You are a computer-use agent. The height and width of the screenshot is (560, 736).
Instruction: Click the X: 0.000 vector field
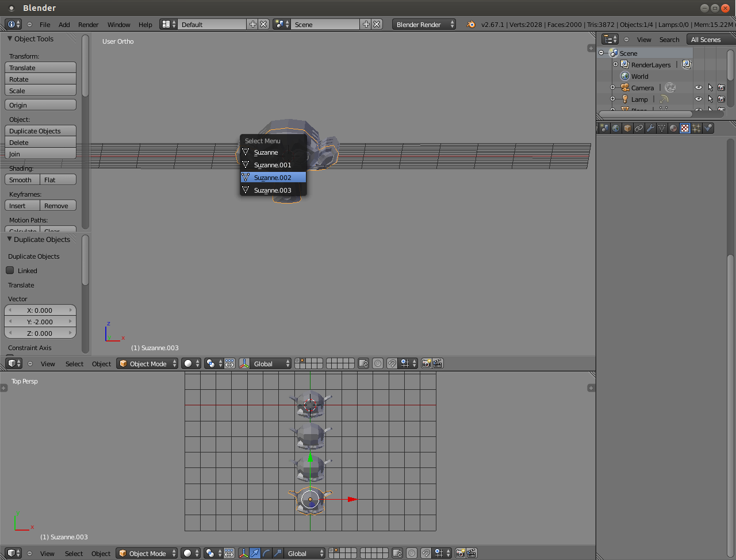tap(40, 310)
